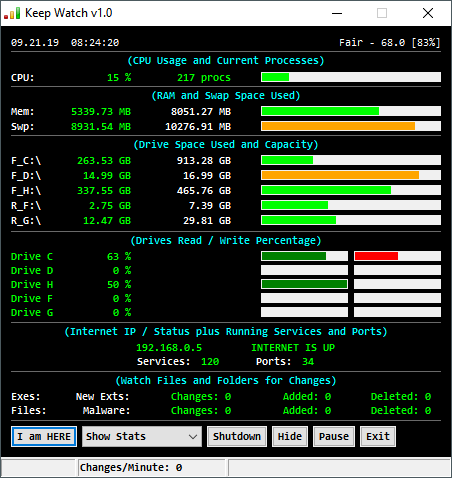The width and height of the screenshot is (452, 478).
Task: Click the INTERNET IS UP status text
Action: tap(293, 348)
